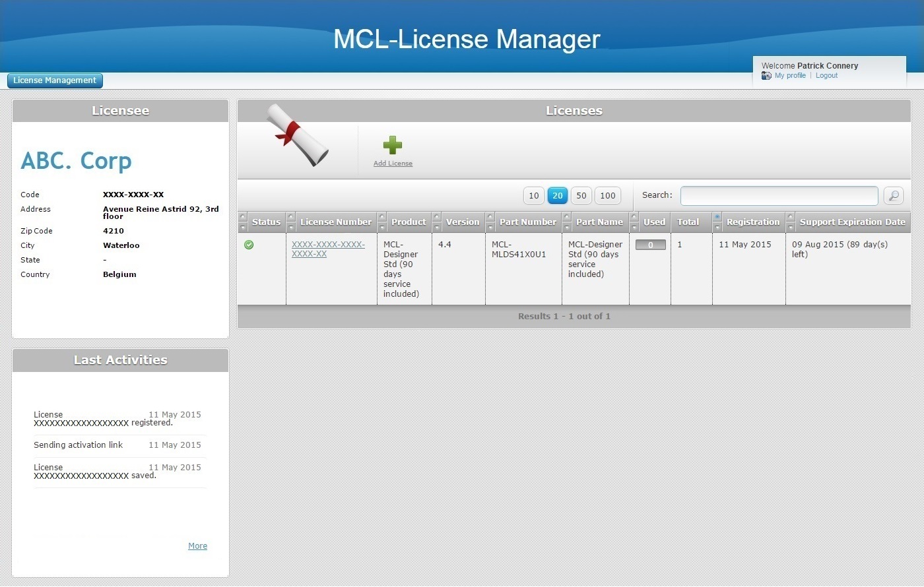Sort Status column ascending arrow

point(243,217)
